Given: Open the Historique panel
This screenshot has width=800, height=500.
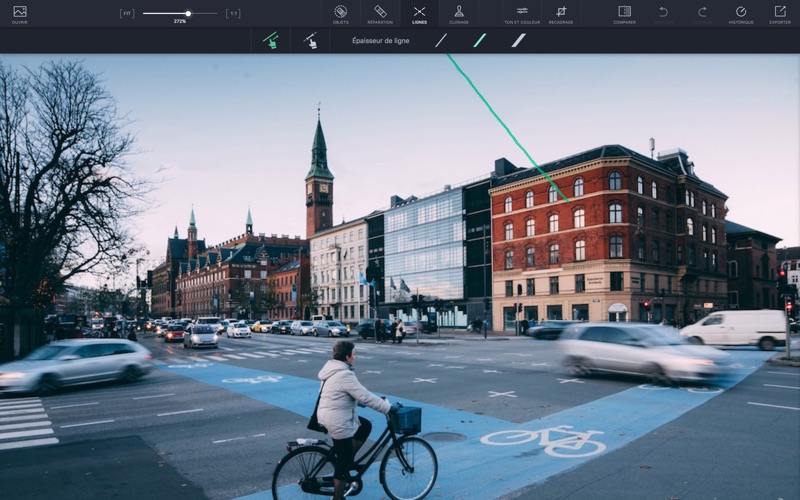Looking at the screenshot, I should point(741,13).
